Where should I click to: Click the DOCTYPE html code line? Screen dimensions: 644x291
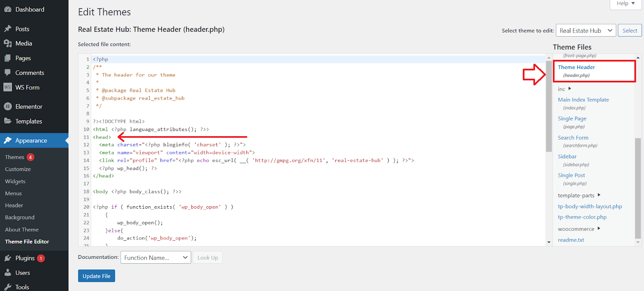(119, 121)
